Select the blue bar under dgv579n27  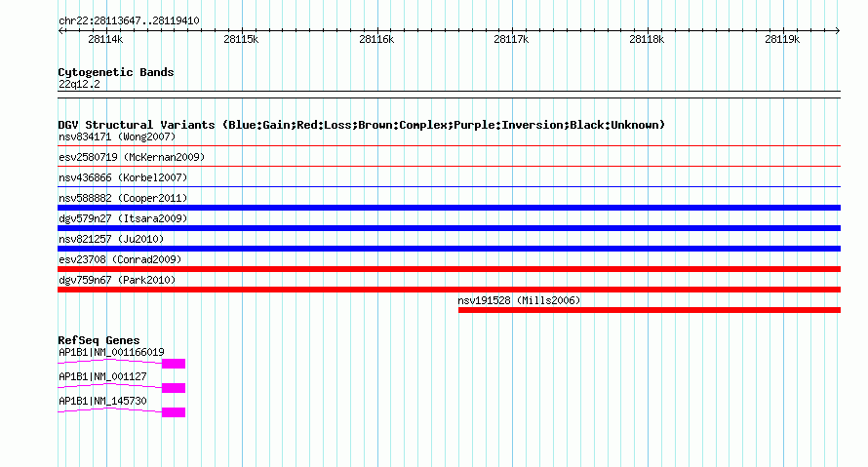pos(449,228)
